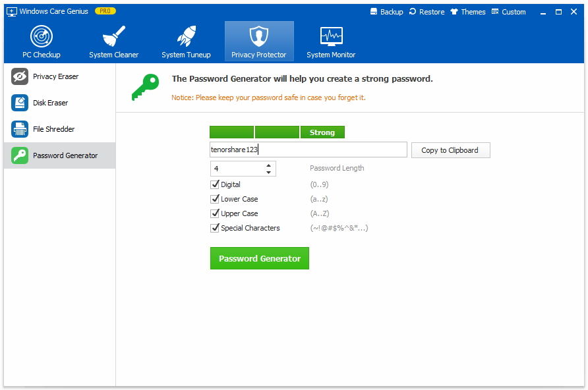Select Privacy Eraser in sidebar

(59, 76)
